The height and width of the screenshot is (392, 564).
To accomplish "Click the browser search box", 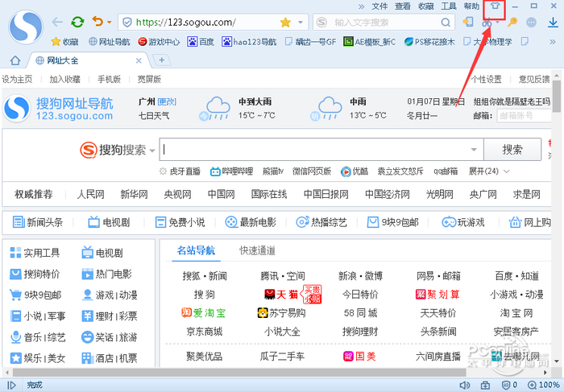I will [x=384, y=23].
